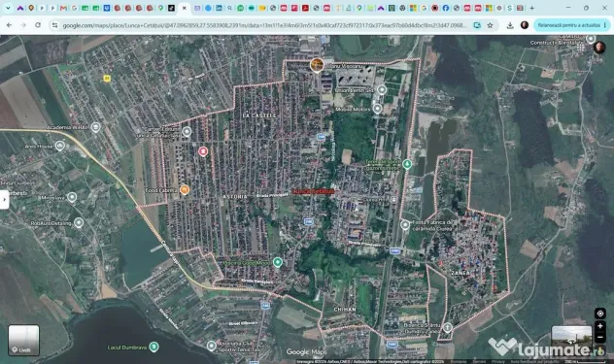Click the zoom out minus button
Screen dimensions: 614x364
point(599,337)
